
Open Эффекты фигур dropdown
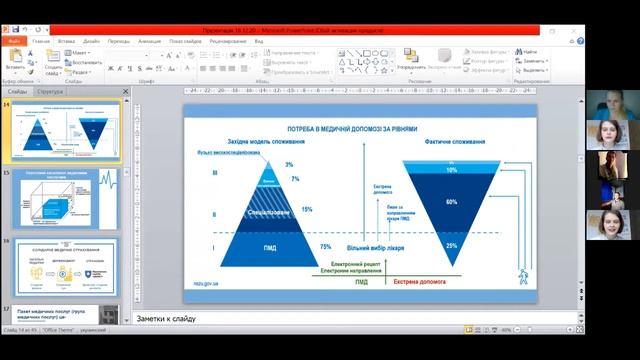point(486,70)
